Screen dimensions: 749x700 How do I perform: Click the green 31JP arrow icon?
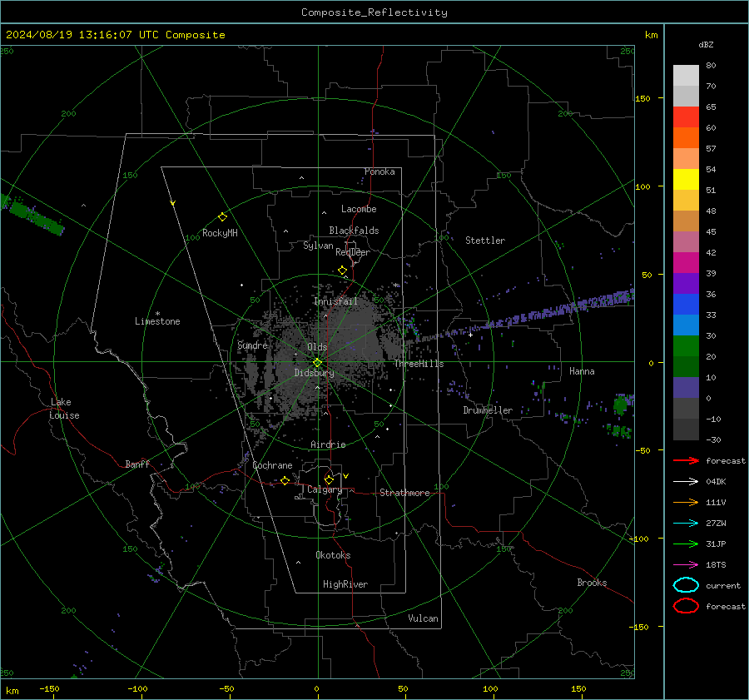[x=686, y=544]
